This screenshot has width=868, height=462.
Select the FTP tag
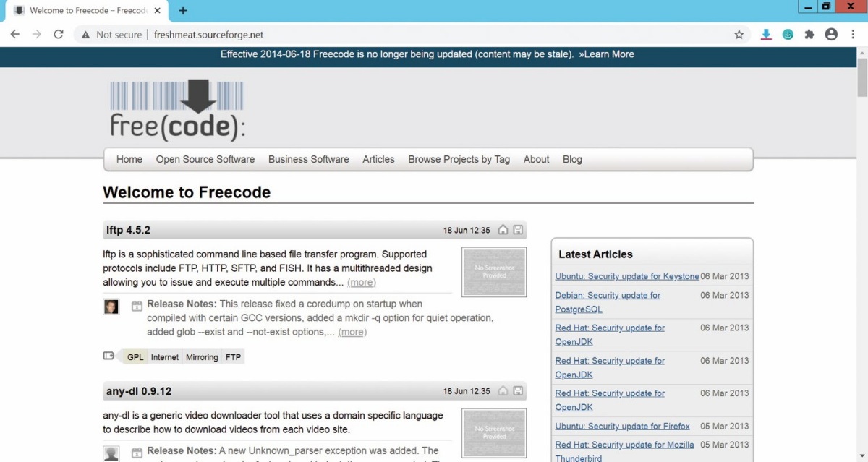[233, 357]
